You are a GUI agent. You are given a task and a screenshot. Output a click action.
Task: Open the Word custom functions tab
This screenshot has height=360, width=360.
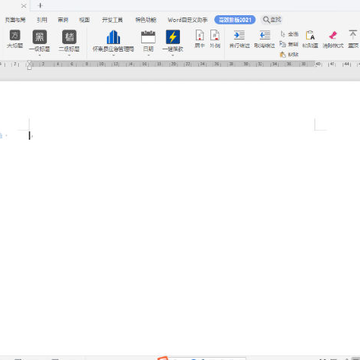coord(188,20)
